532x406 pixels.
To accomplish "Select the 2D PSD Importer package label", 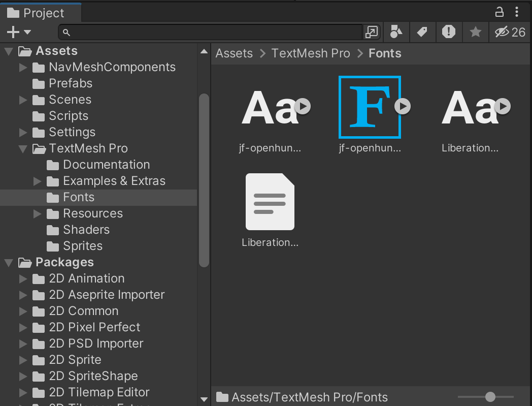I will [96, 344].
